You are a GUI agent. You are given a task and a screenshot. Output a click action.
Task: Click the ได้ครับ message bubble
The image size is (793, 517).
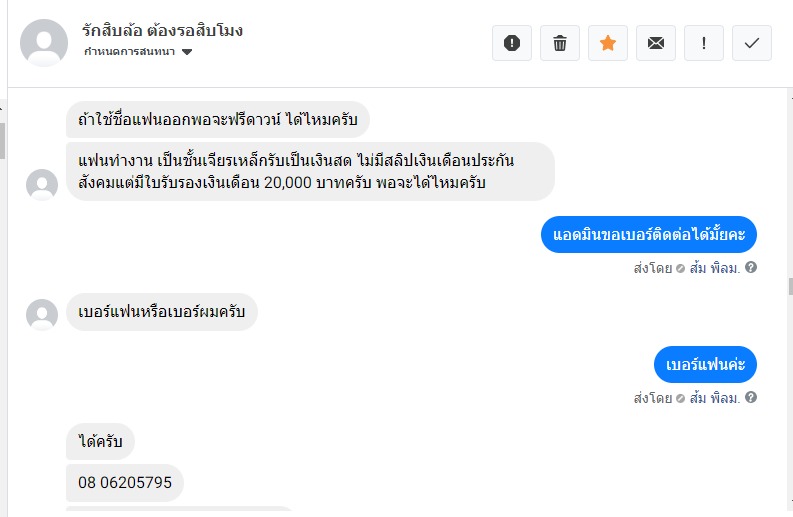pyautogui.click(x=100, y=441)
